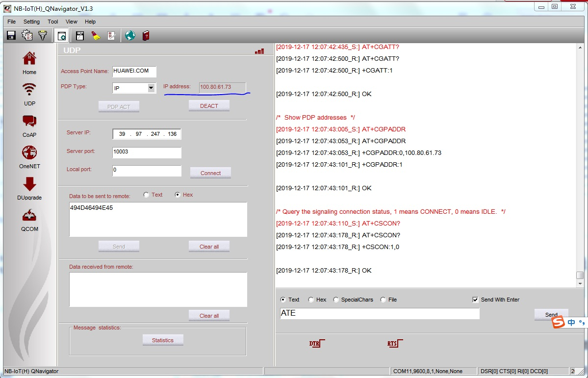Open the red help book icon
Screen dimensions: 588x378
pyautogui.click(x=146, y=36)
